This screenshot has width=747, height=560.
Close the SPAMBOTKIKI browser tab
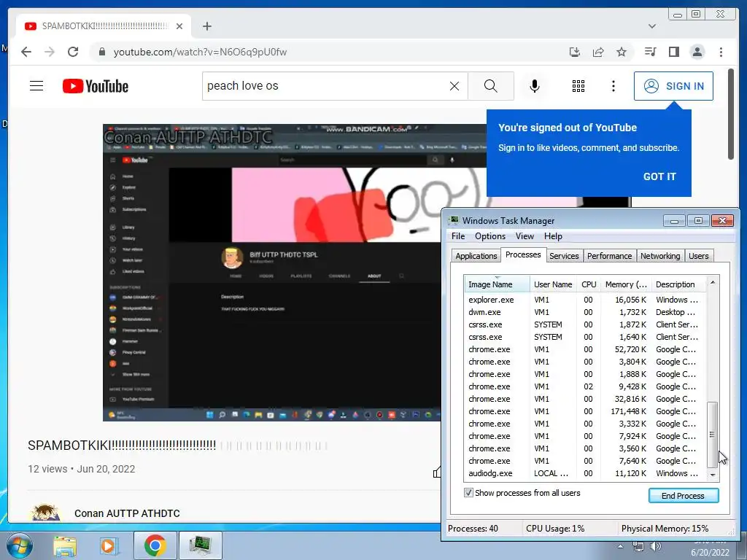click(179, 26)
